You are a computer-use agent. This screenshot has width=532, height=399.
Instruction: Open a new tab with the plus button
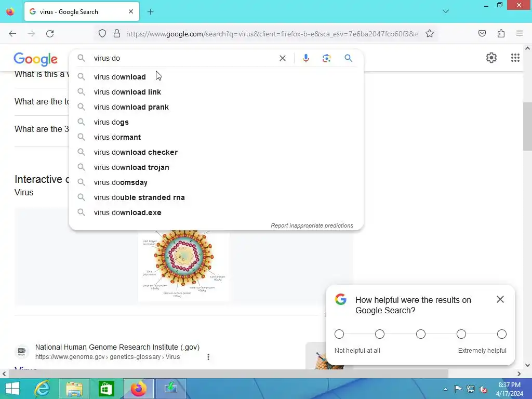(x=150, y=12)
